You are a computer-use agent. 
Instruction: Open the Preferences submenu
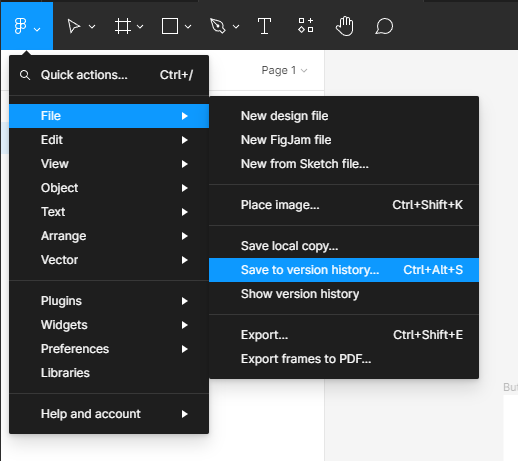click(109, 349)
